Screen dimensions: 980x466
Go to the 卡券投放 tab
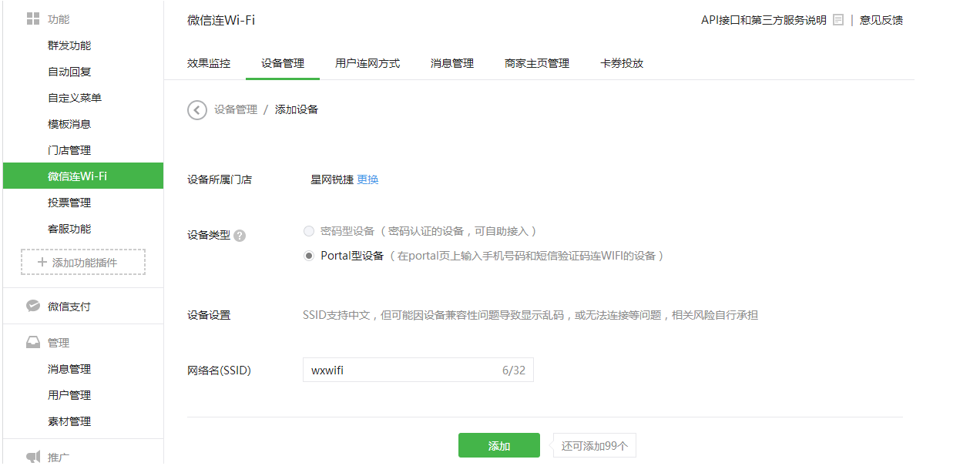click(x=622, y=63)
